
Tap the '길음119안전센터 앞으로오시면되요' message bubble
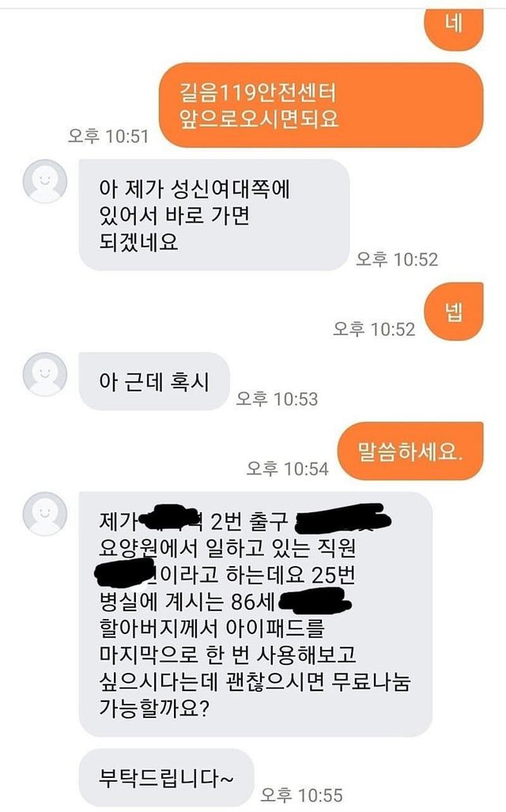pos(321,105)
